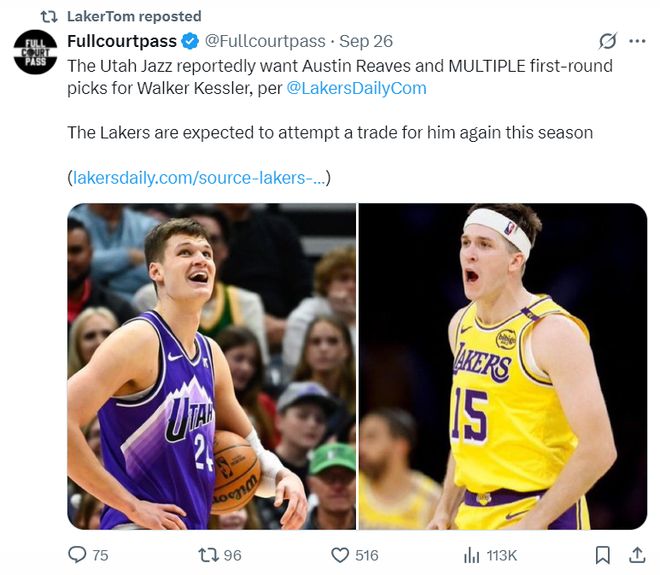Screen dimensions: 660x575
Task: Open the Sep 26 post timestamp
Action: (x=366, y=41)
